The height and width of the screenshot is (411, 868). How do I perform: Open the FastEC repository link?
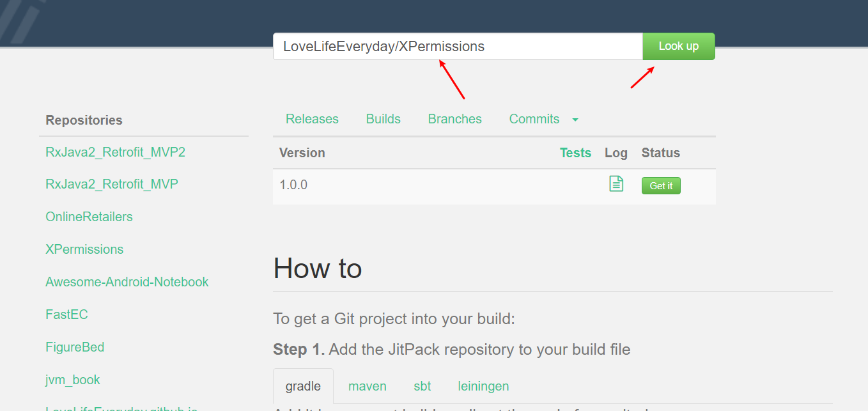pos(66,314)
